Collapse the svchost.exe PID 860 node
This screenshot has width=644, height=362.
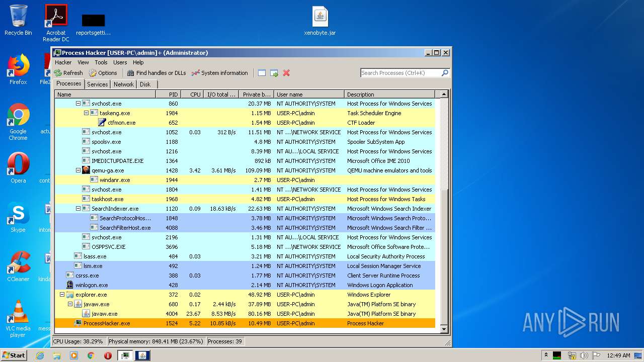(78, 104)
